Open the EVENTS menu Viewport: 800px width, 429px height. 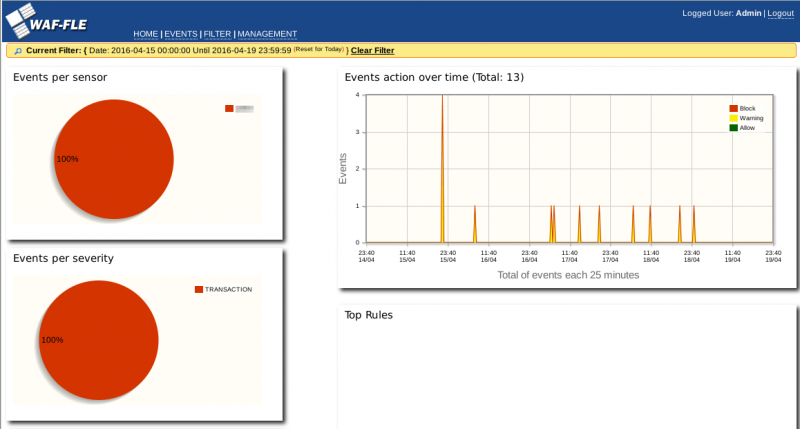click(181, 34)
